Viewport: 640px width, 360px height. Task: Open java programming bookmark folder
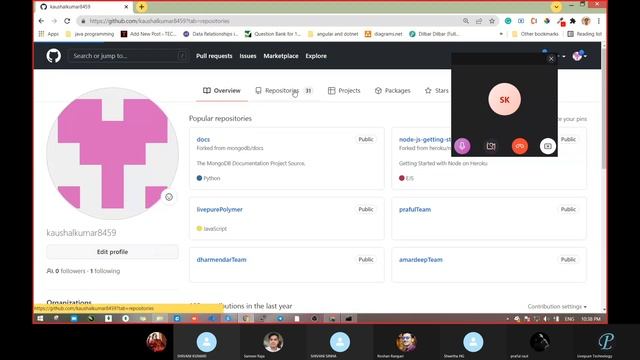pos(90,34)
